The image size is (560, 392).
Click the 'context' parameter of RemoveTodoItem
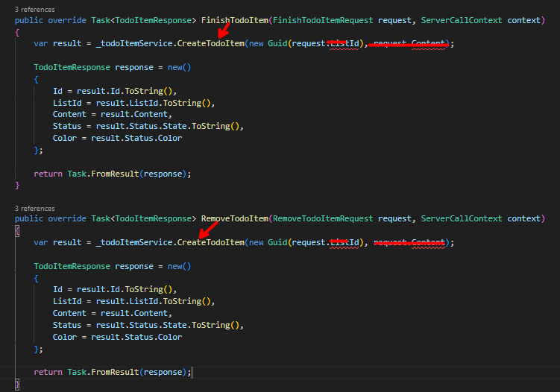tap(524, 218)
